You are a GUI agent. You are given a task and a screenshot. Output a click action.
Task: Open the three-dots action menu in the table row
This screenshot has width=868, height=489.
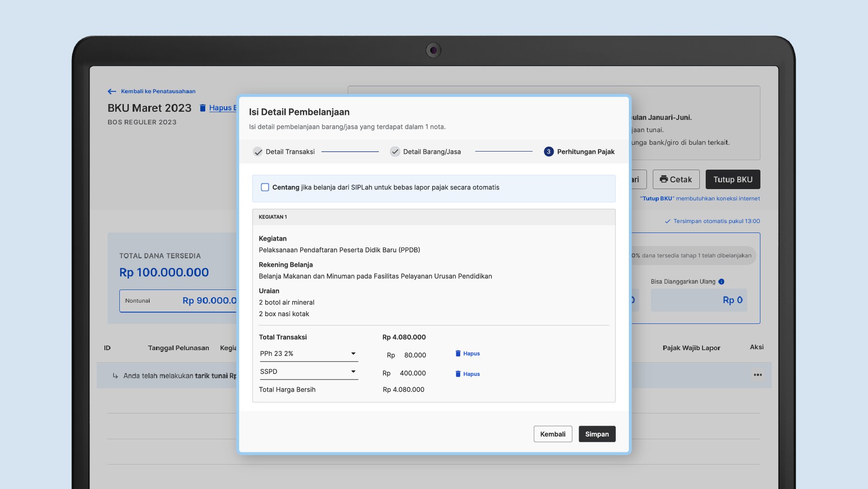(x=758, y=375)
